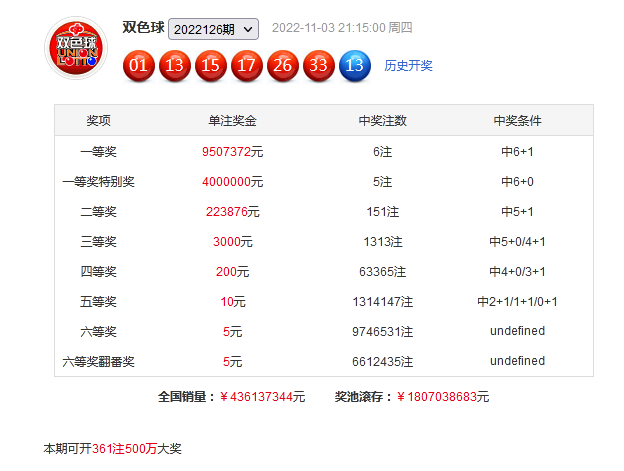The width and height of the screenshot is (624, 471).
Task: Click the winner count 9746531注
Action: pyautogui.click(x=382, y=332)
